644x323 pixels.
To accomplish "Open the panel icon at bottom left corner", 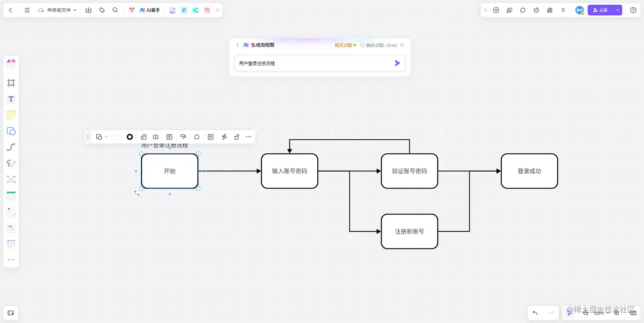I will (x=11, y=313).
